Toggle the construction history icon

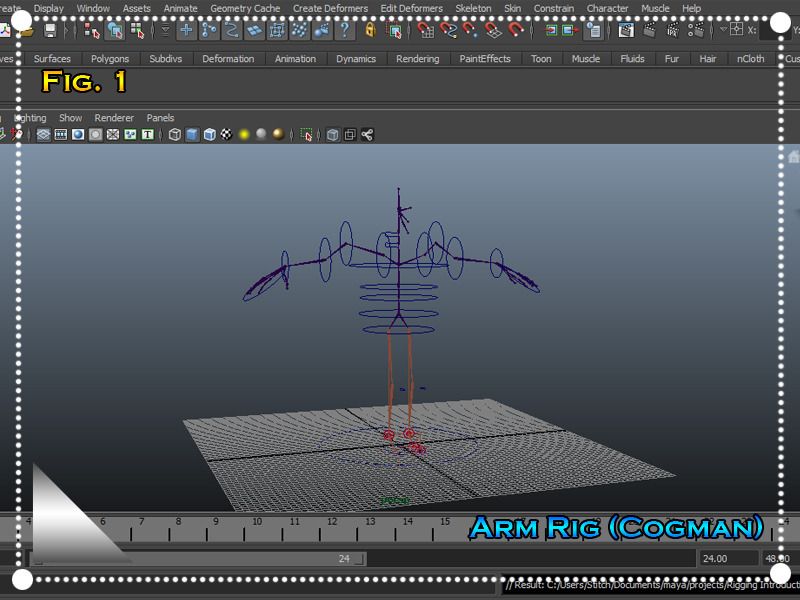(593, 31)
